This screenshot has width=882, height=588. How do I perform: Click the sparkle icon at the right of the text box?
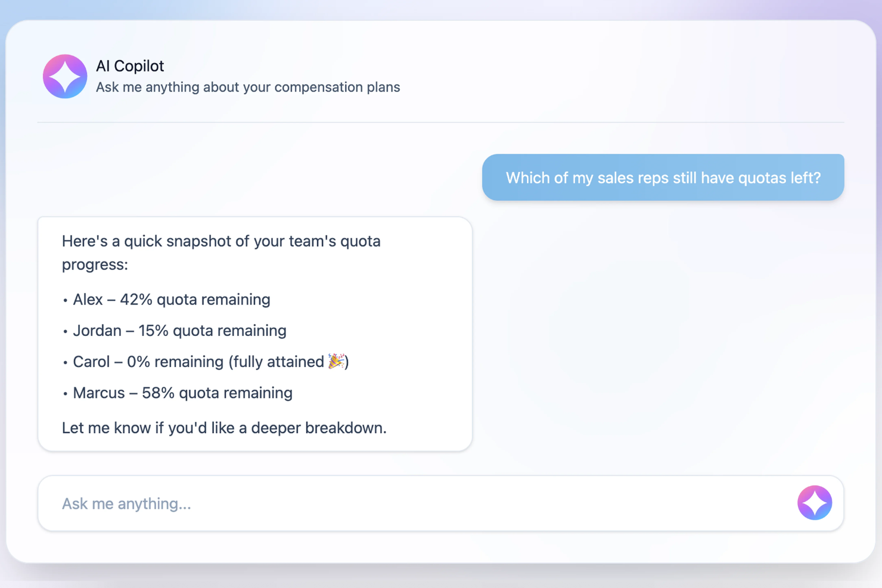815,502
